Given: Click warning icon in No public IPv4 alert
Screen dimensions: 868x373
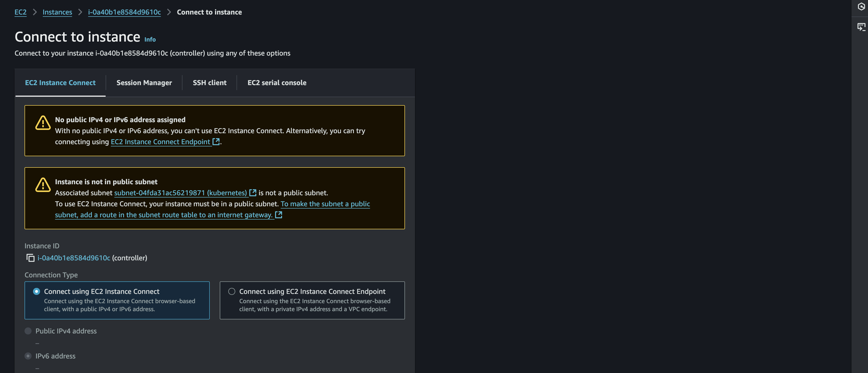Looking at the screenshot, I should point(43,123).
